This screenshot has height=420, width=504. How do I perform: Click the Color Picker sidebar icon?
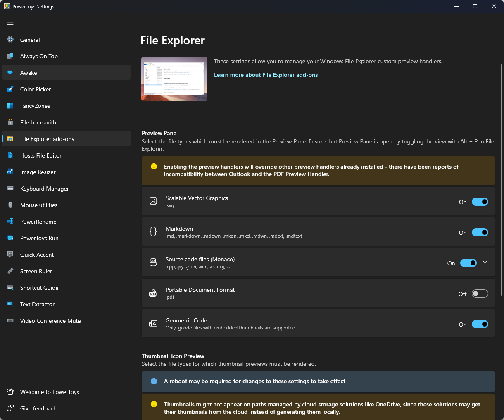pyautogui.click(x=11, y=89)
